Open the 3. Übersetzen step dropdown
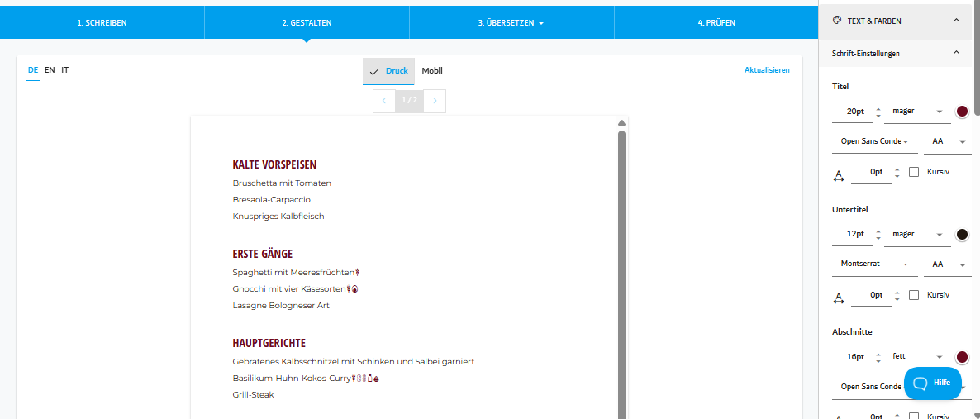 click(511, 22)
